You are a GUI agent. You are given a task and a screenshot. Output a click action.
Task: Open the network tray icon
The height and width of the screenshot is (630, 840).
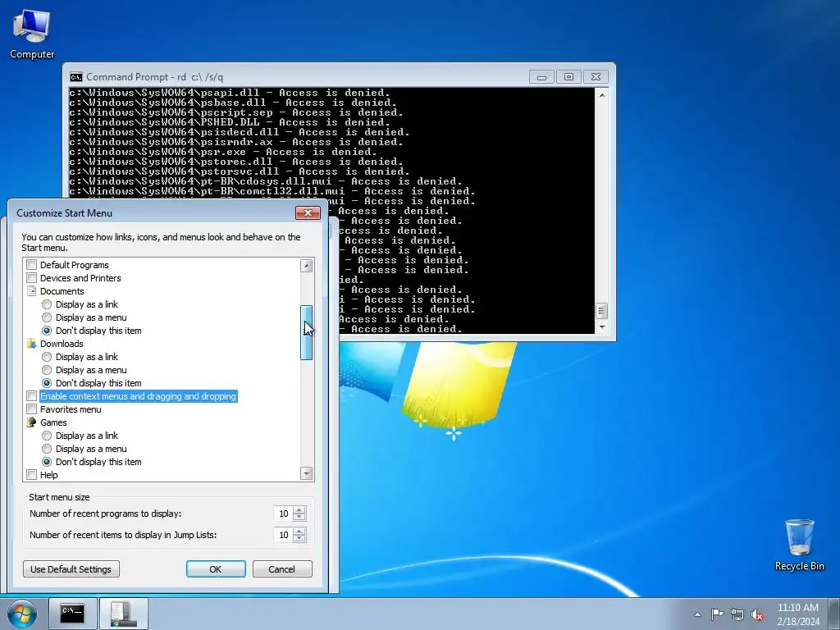[737, 614]
